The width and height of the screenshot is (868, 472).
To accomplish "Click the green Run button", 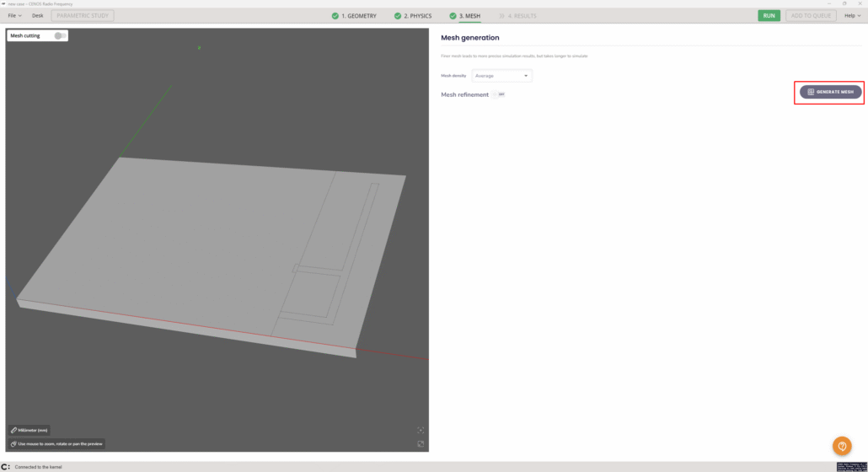I will pos(769,16).
